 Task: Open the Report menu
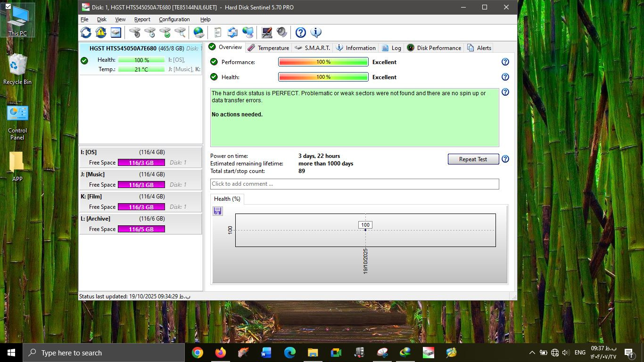(142, 19)
